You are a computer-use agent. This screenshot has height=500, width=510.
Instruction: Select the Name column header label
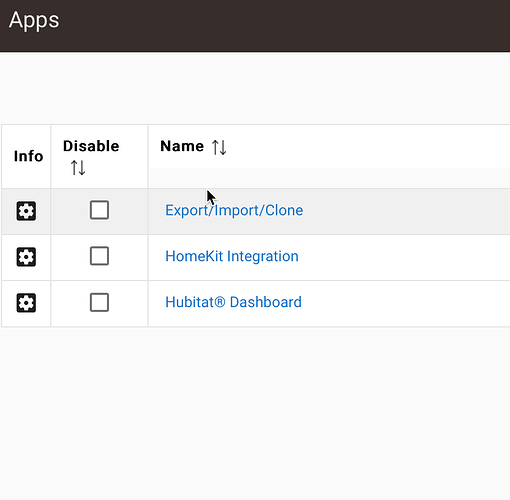(x=182, y=146)
